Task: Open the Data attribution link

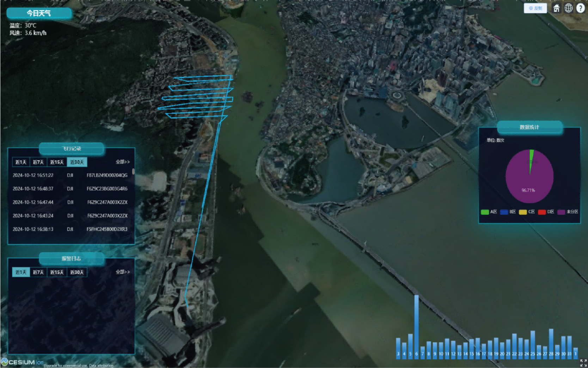Action: tap(101, 366)
